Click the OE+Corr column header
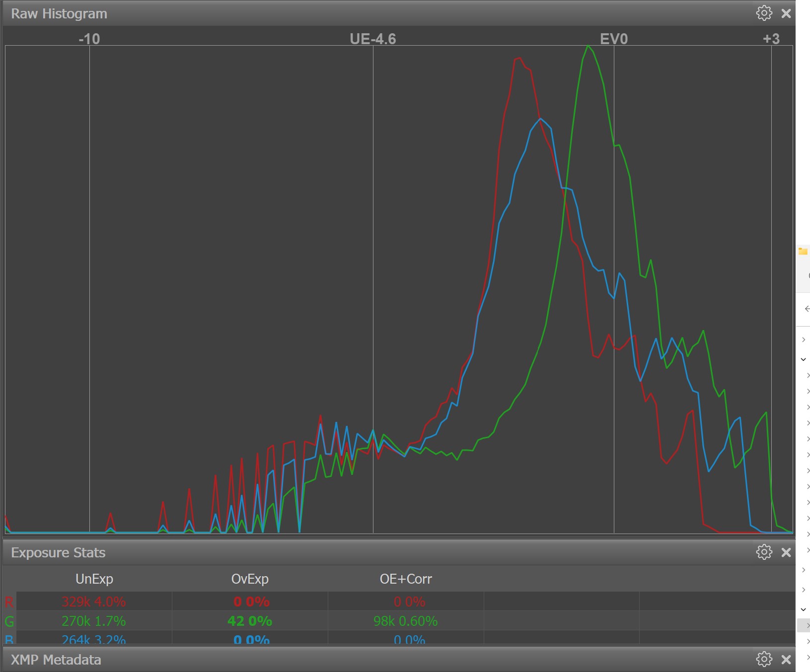810x672 pixels. tap(406, 579)
